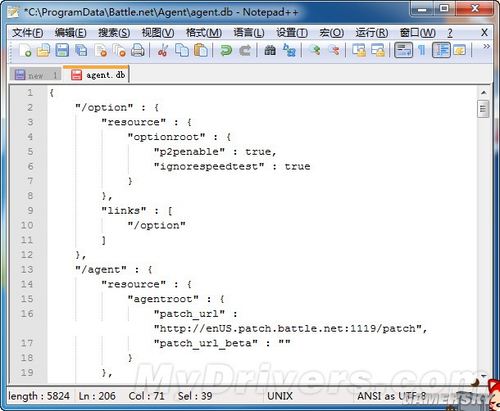This screenshot has height=411, width=500.
Task: Undo the last edit with green arrow
Action: tap(226, 51)
